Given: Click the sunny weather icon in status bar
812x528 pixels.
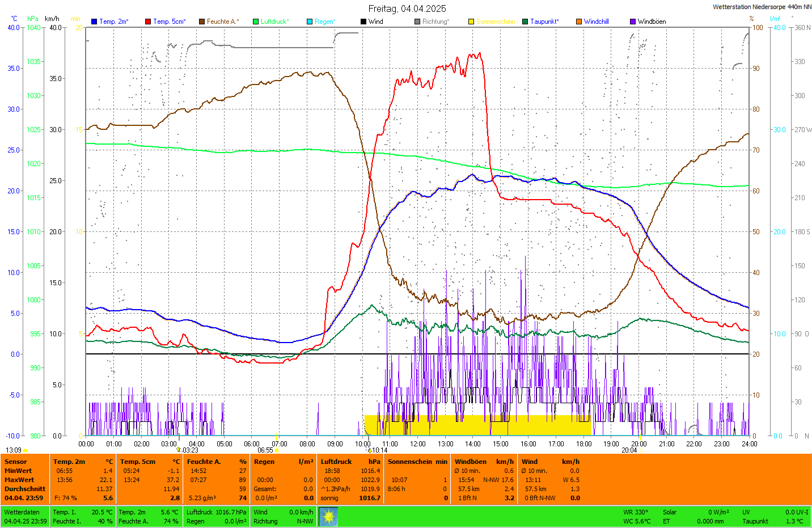Looking at the screenshot, I should [x=328, y=517].
